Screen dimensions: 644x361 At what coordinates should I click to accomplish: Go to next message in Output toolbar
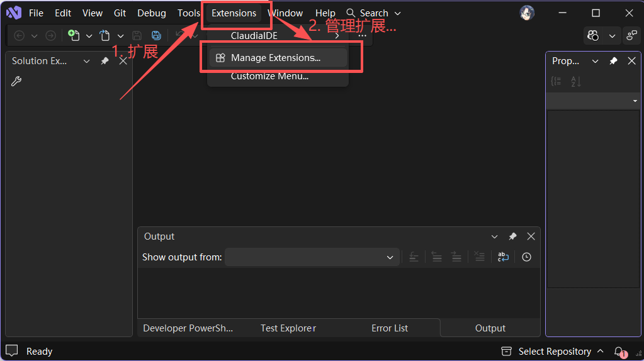tap(456, 257)
